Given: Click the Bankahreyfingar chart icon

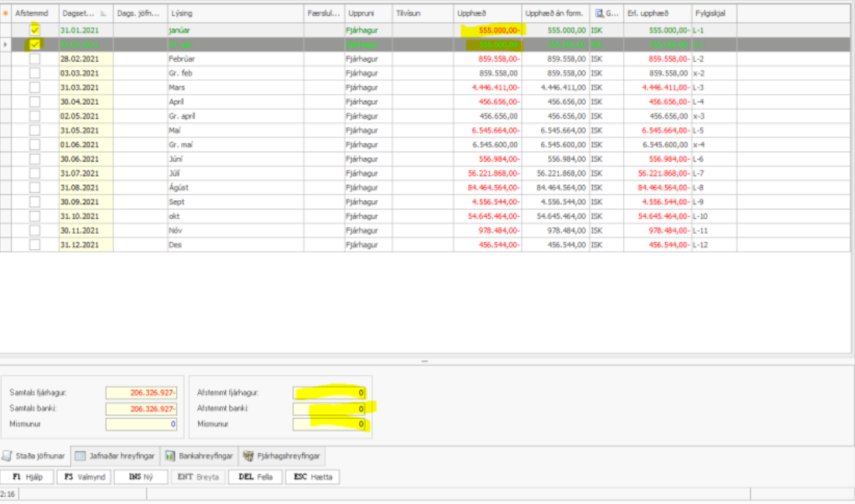Looking at the screenshot, I should coord(170,456).
